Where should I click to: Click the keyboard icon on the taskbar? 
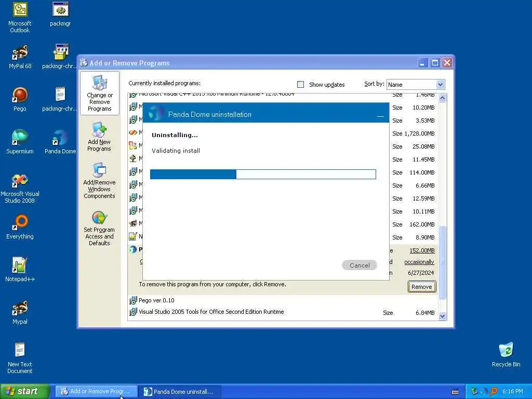click(x=455, y=392)
